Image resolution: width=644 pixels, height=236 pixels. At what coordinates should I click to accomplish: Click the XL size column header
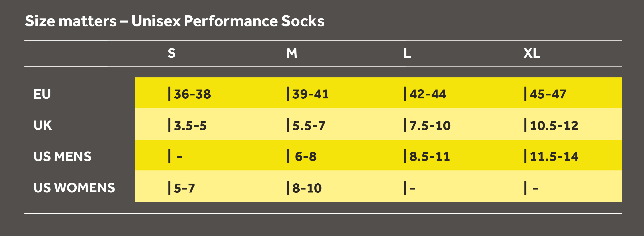[532, 53]
